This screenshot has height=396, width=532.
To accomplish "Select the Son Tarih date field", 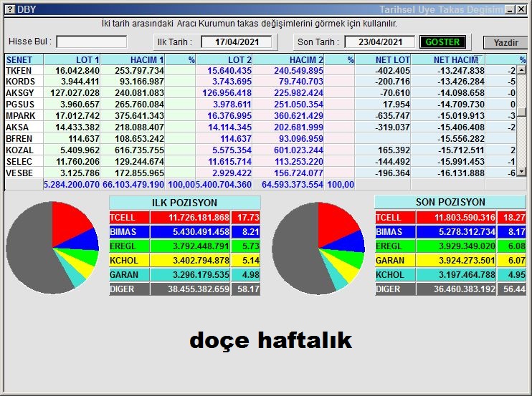I will click(x=379, y=42).
